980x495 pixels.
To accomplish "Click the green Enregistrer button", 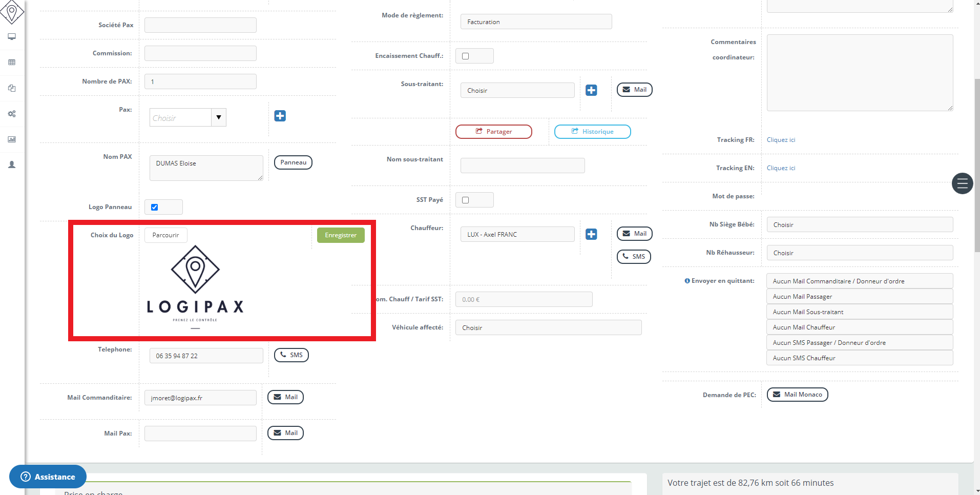I will [341, 235].
